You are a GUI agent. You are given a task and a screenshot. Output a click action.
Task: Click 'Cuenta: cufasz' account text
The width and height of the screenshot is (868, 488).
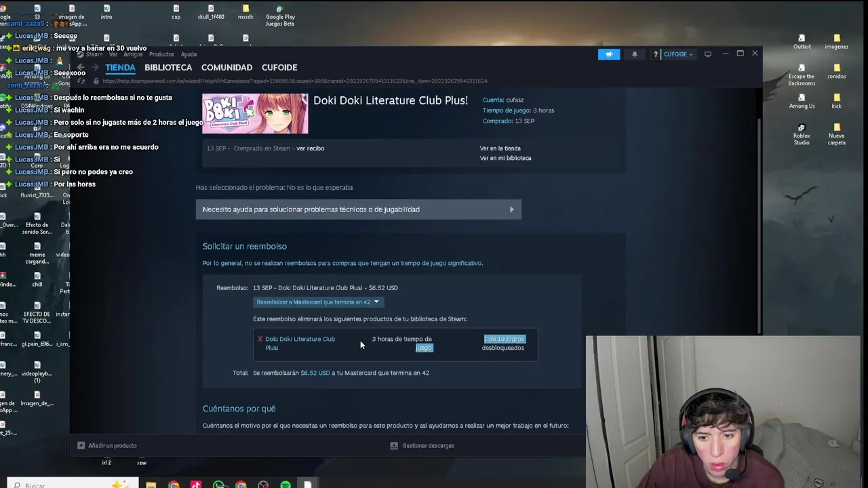[503, 100]
